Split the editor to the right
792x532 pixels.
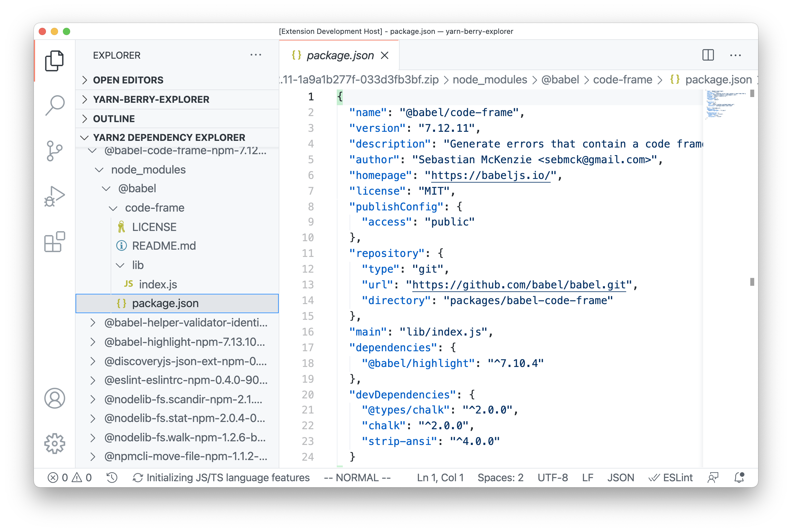pos(708,55)
